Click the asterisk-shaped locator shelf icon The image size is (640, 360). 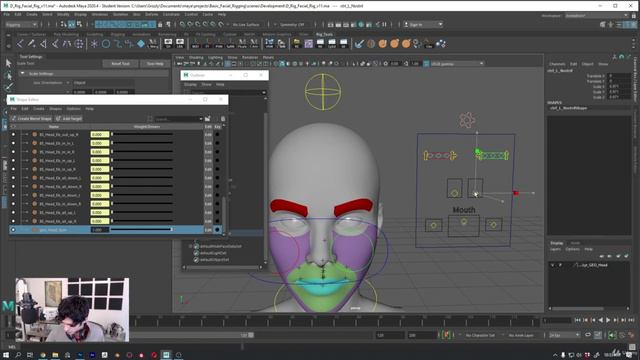[x=94, y=44]
